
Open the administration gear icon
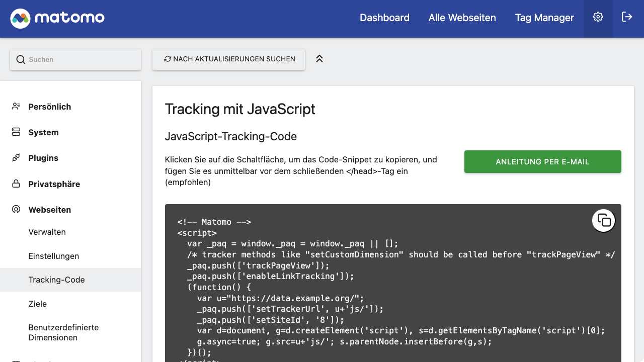(598, 17)
